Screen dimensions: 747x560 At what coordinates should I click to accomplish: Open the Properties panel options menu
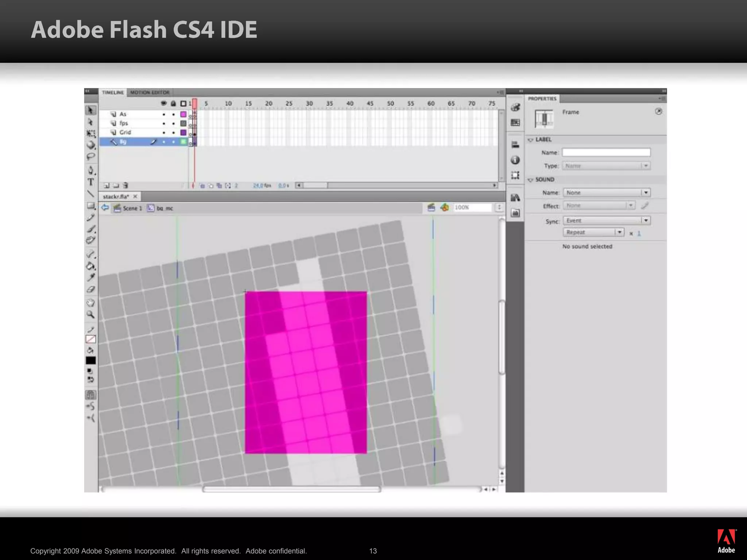[x=662, y=99]
